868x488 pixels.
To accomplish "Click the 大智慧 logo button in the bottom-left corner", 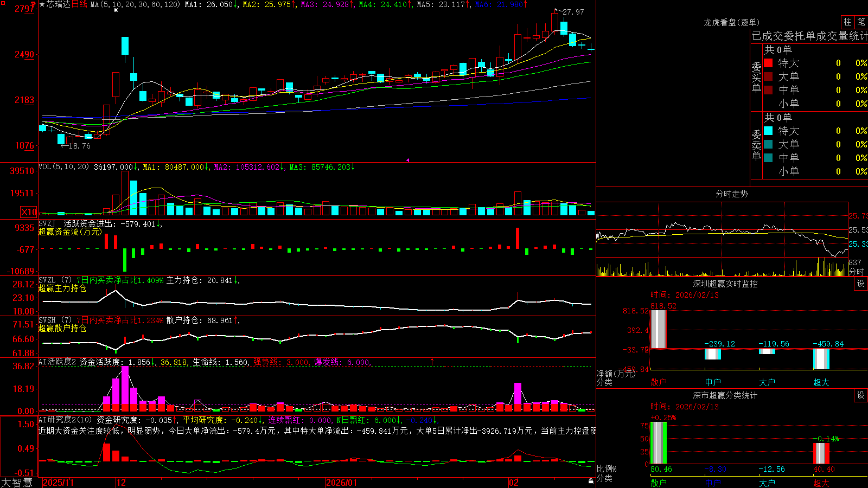I will click(17, 483).
